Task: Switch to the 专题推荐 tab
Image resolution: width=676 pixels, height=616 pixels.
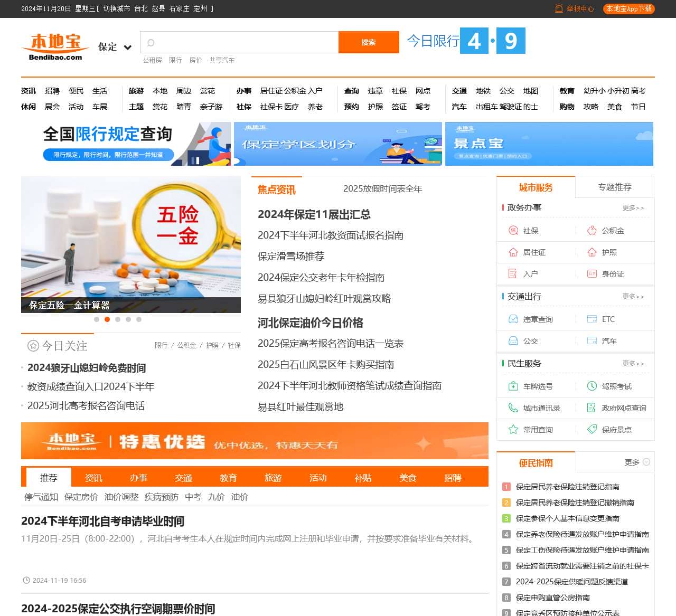Action: point(614,187)
